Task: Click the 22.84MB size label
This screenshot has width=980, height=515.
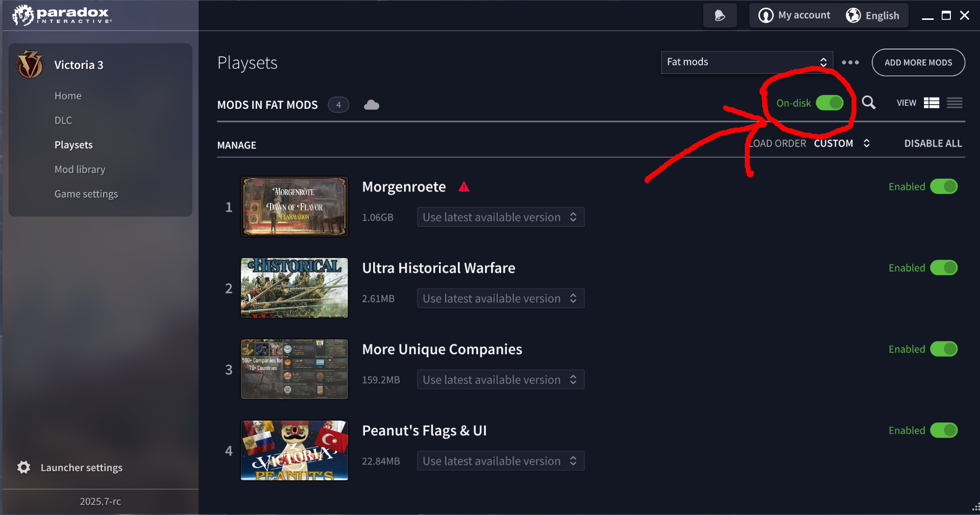Action: pos(381,461)
